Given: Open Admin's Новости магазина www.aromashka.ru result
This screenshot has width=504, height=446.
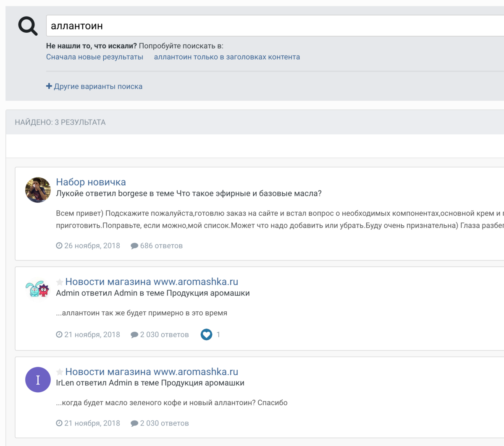Looking at the screenshot, I should point(152,282).
